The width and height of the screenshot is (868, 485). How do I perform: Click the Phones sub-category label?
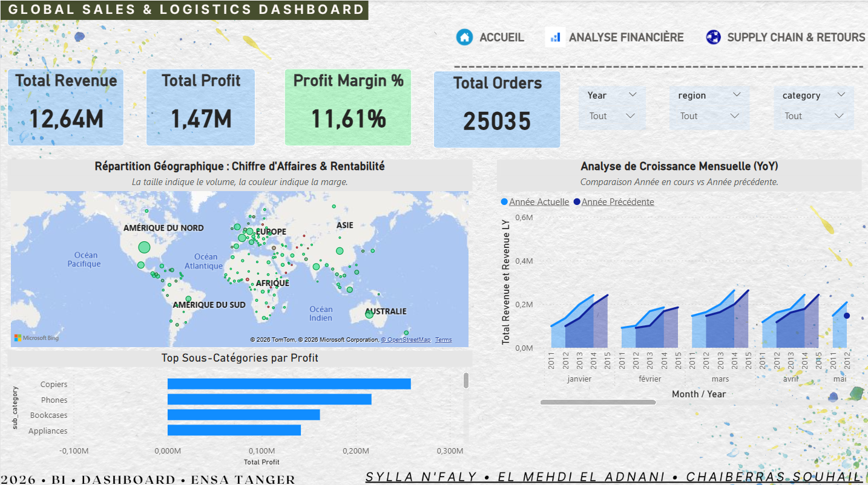(x=54, y=400)
